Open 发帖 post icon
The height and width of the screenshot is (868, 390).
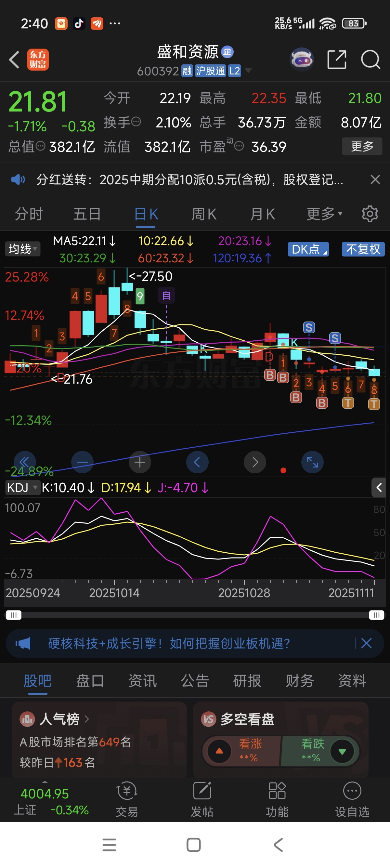click(x=202, y=800)
